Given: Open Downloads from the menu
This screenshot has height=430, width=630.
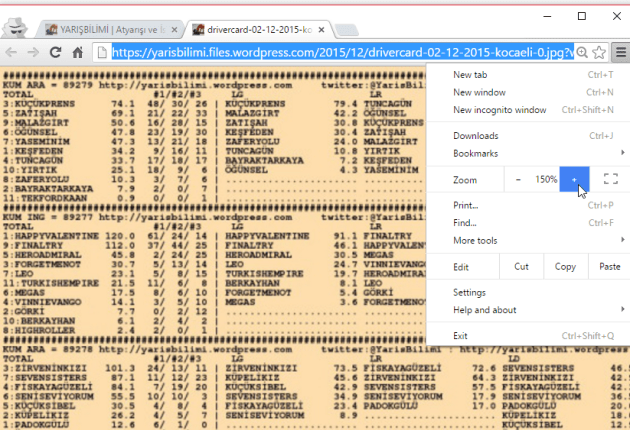Looking at the screenshot, I should click(528, 136).
